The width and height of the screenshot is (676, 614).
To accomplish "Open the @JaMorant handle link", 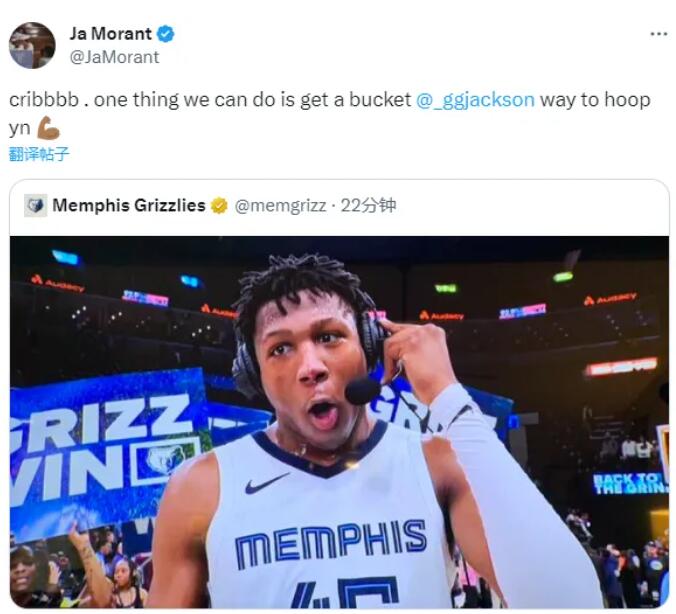I will [x=114, y=57].
